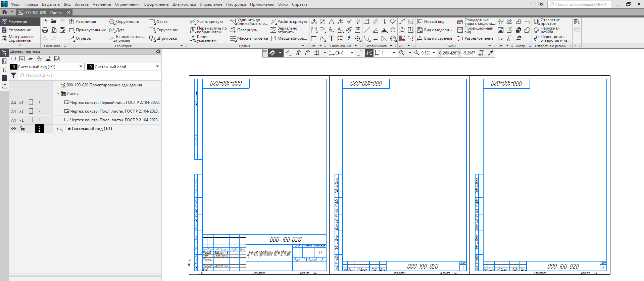Image resolution: width=644 pixels, height=281 pixels.
Task: Open the drawing tree settings gear
Action: [x=158, y=51]
